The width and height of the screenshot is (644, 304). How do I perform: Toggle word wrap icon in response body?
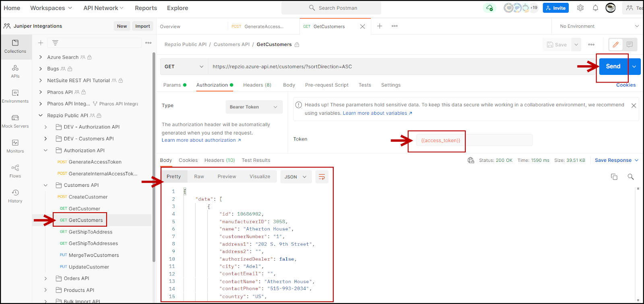point(322,177)
